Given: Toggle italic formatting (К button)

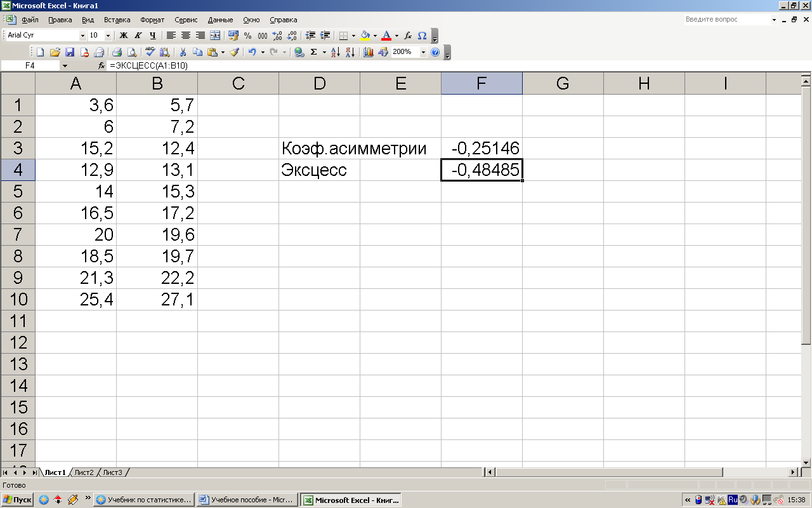Looking at the screenshot, I should click(138, 36).
